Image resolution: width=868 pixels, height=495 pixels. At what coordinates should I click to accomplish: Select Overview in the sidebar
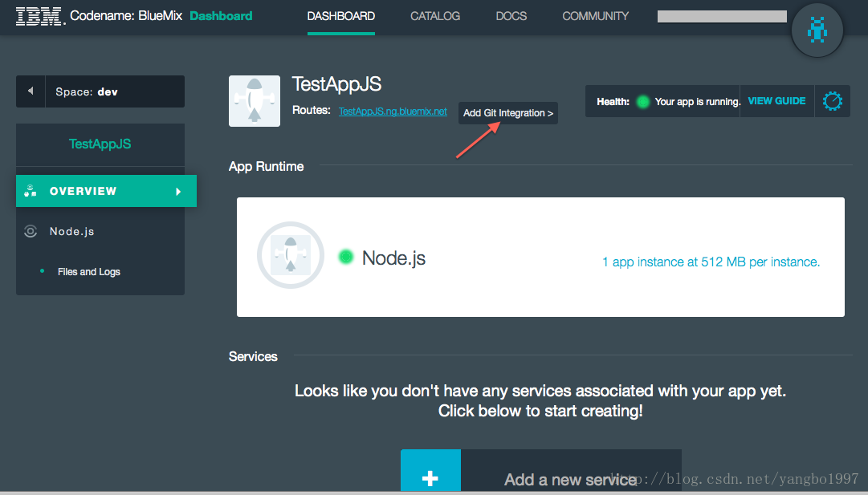point(106,191)
